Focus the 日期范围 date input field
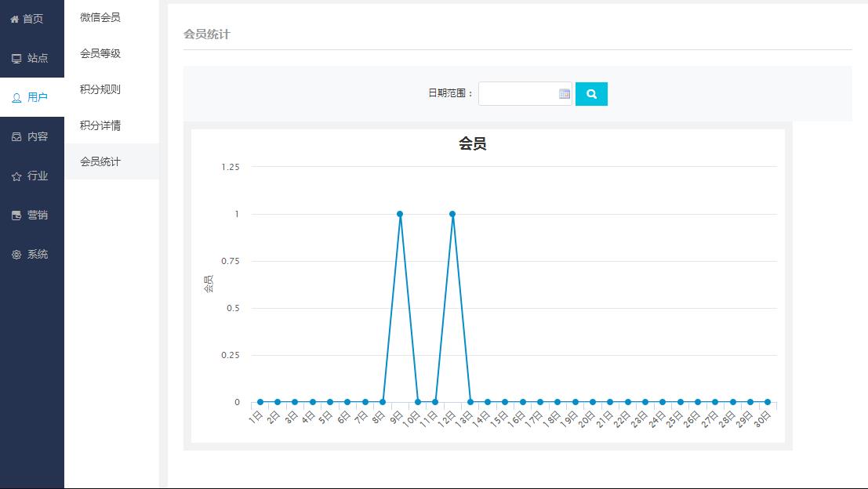This screenshot has height=489, width=868. pos(525,94)
